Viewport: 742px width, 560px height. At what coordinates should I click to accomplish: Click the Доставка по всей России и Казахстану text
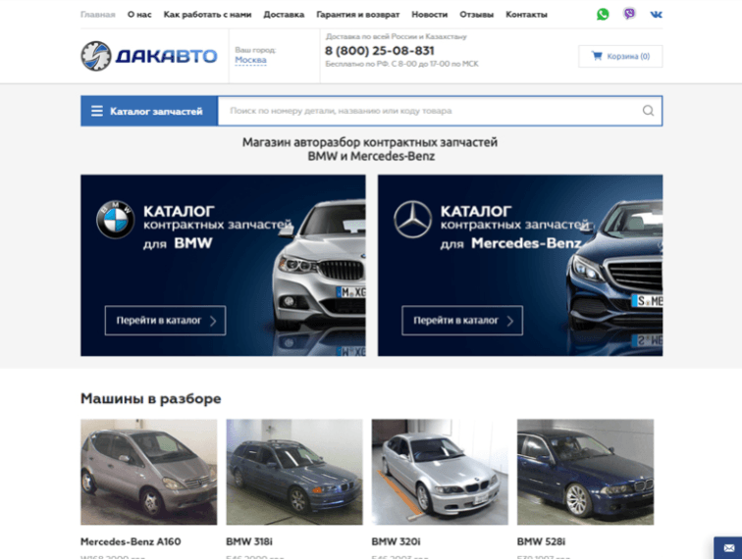397,36
